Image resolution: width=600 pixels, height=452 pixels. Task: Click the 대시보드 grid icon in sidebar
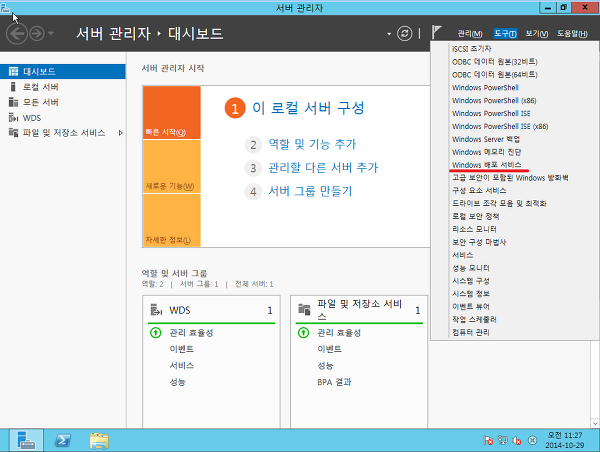13,72
